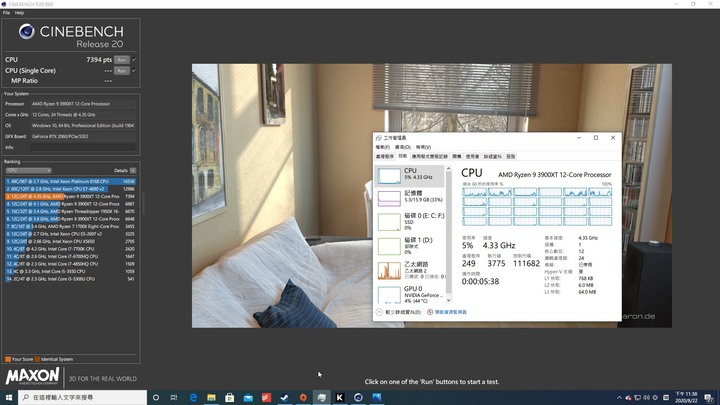This screenshot has width=720, height=405.
Task: Select 磁碟 1 (D:) item
Action: [410, 246]
